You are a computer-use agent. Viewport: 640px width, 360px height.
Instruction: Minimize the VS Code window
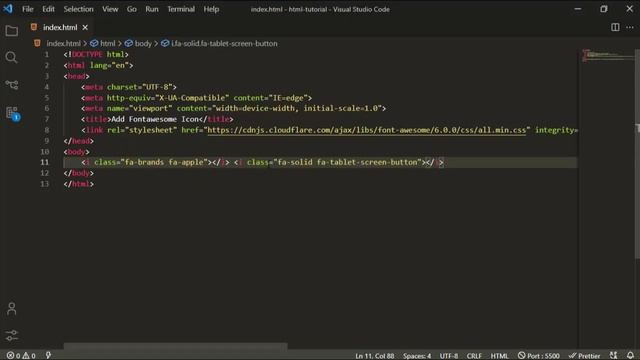coord(578,9)
